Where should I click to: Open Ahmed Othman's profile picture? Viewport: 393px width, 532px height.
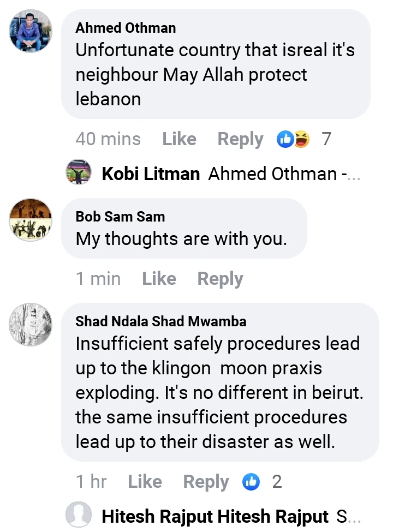pos(31,31)
